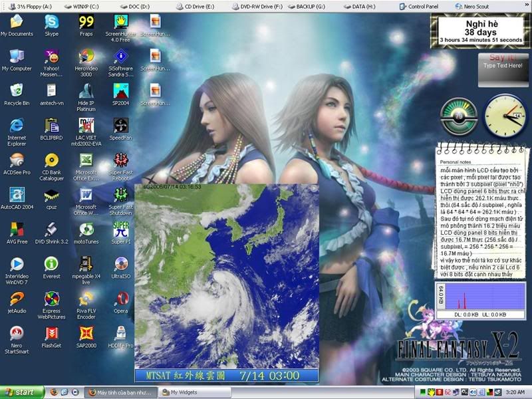Open DOC (D:) drive from toolbar
This screenshot has width=532, height=399.
pos(136,6)
